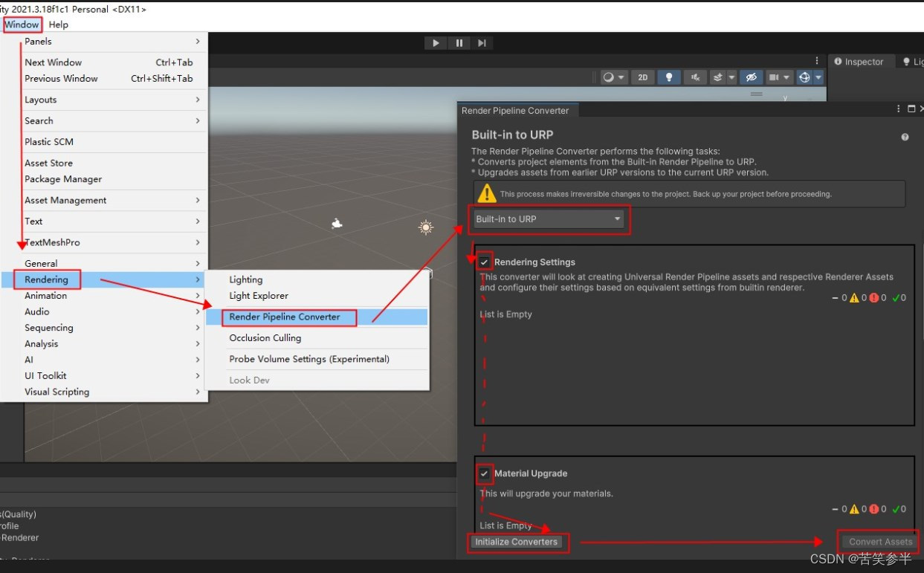Image resolution: width=924 pixels, height=573 pixels.
Task: Step forward one frame
Action: 482,42
